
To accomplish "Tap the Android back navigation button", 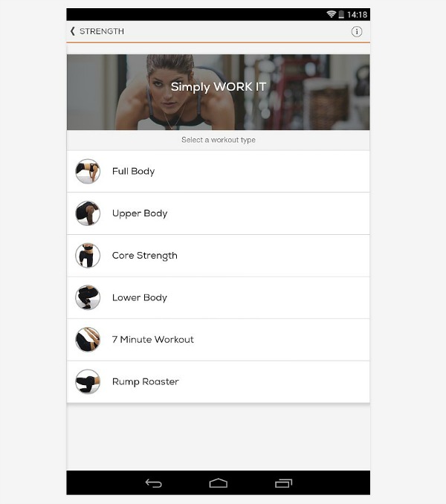I will coord(154,483).
